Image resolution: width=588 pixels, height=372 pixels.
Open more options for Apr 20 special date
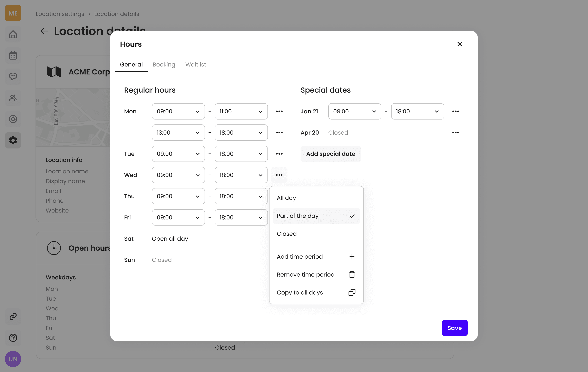[x=456, y=133]
